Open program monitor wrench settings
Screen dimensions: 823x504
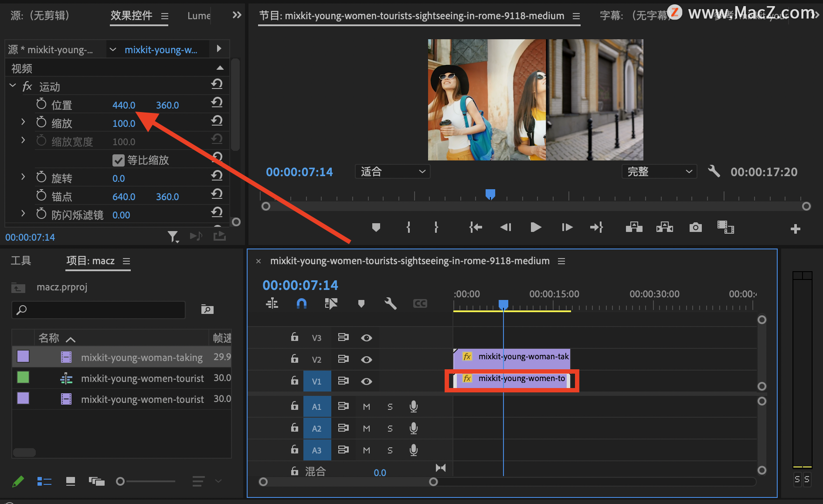[714, 171]
